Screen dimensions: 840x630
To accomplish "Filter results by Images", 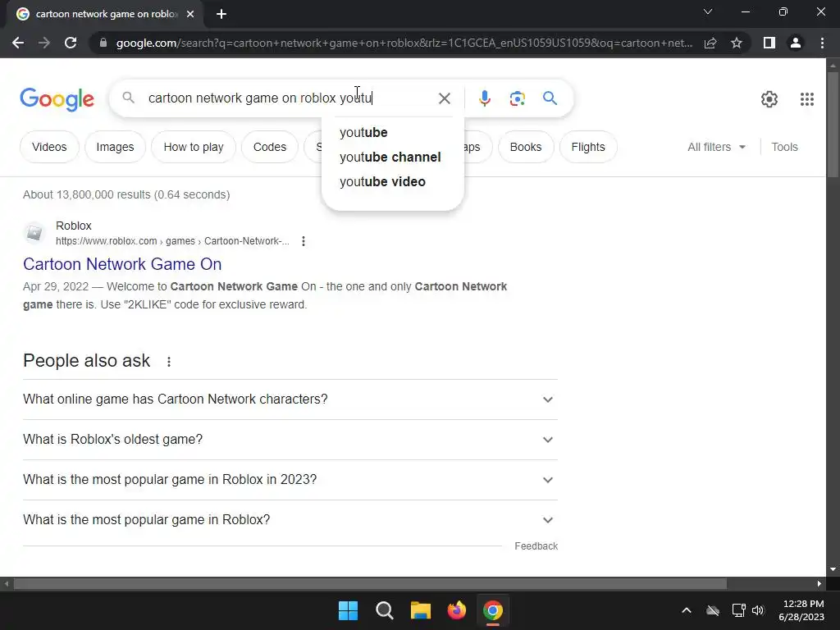I will (115, 147).
